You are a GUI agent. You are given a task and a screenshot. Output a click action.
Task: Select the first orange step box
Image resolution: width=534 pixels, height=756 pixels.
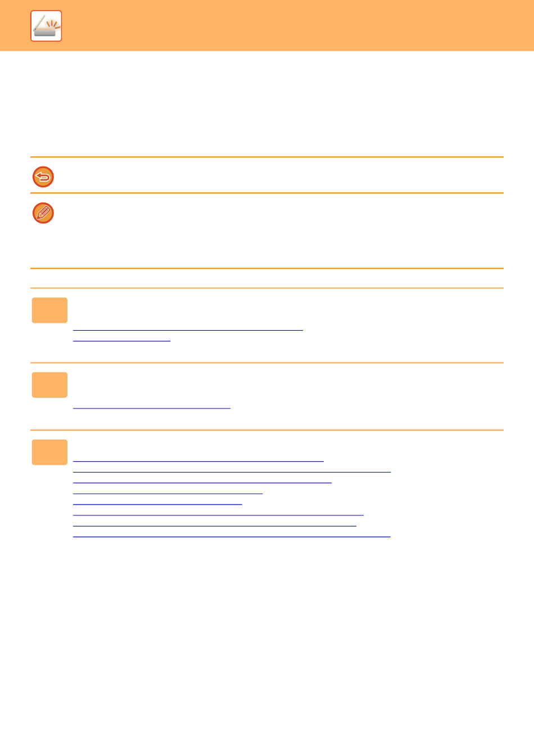[49, 310]
